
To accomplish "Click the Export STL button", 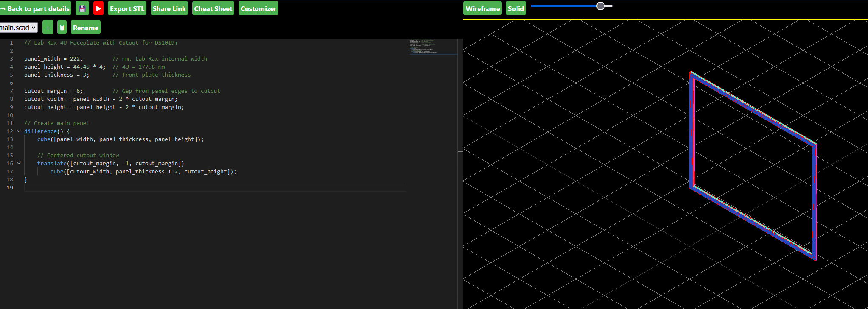I will [x=127, y=8].
